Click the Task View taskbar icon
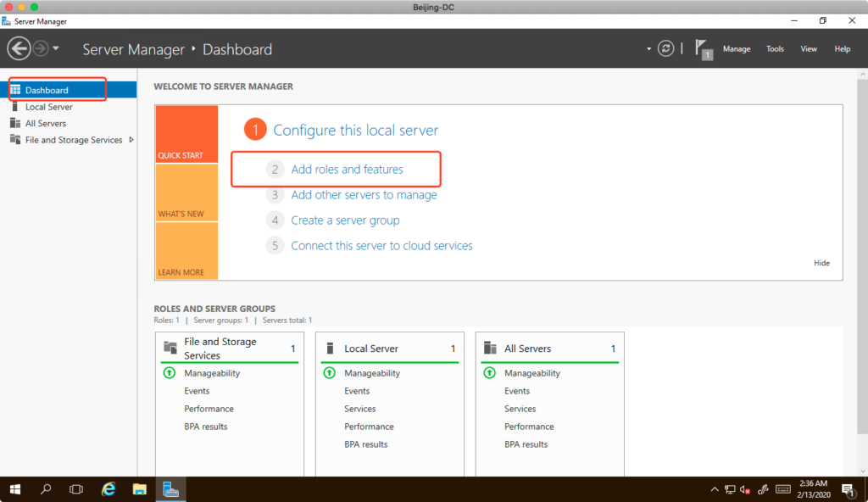The image size is (868, 502). click(76, 489)
